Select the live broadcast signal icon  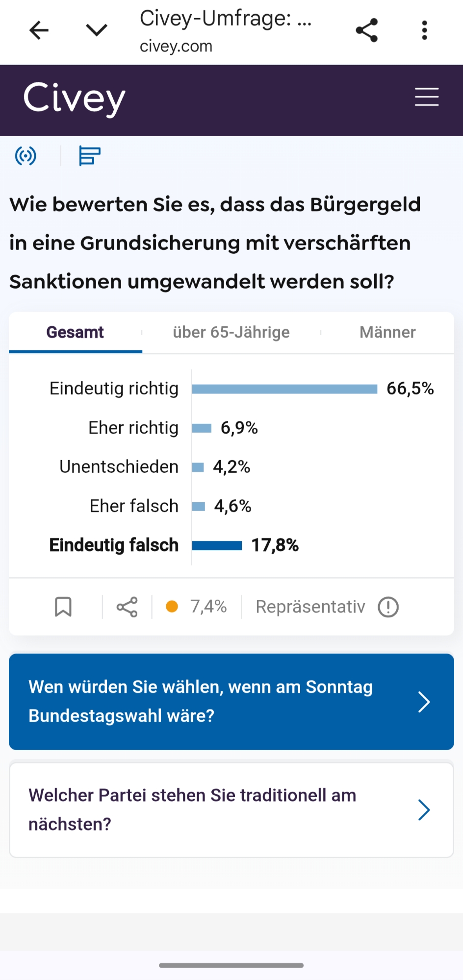tap(26, 156)
